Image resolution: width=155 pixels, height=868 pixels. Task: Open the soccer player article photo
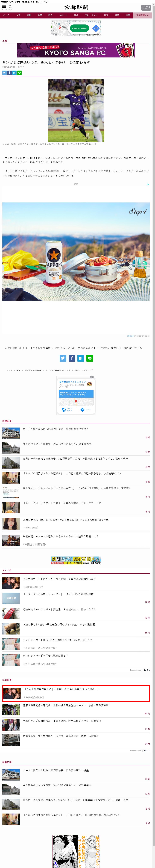click(x=76, y=110)
